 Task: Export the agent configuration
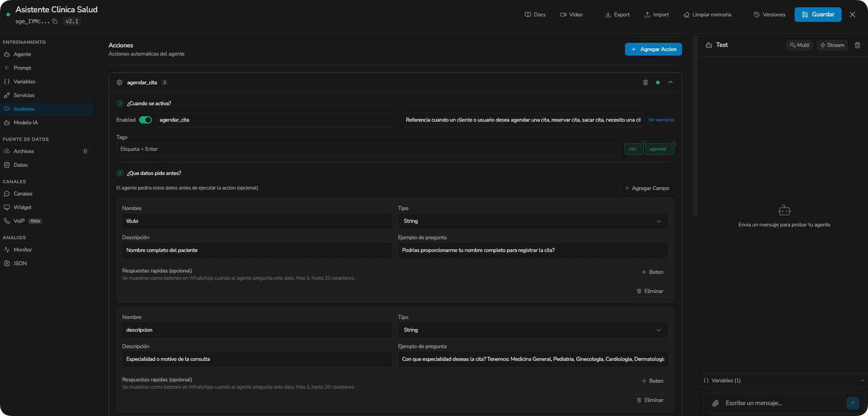(617, 15)
